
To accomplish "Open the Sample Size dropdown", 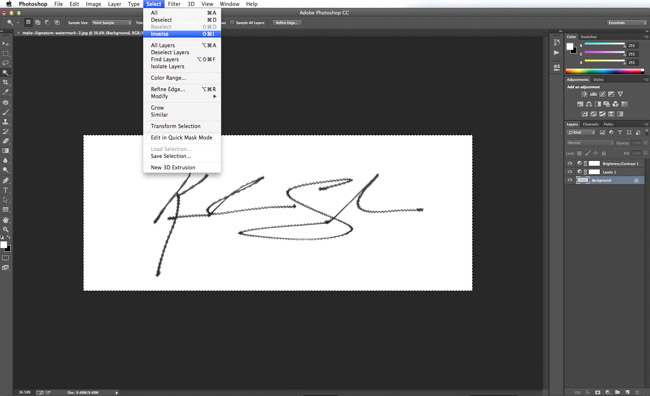I will click(x=112, y=22).
